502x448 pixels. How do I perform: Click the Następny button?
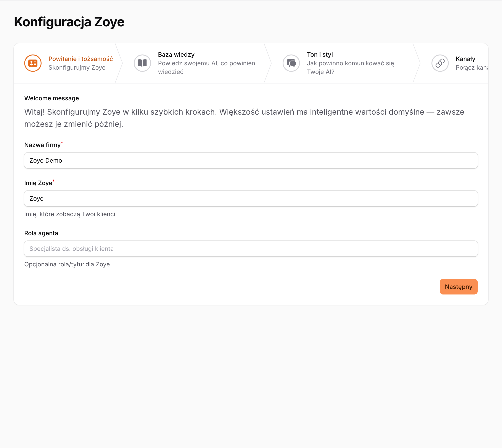(459, 287)
